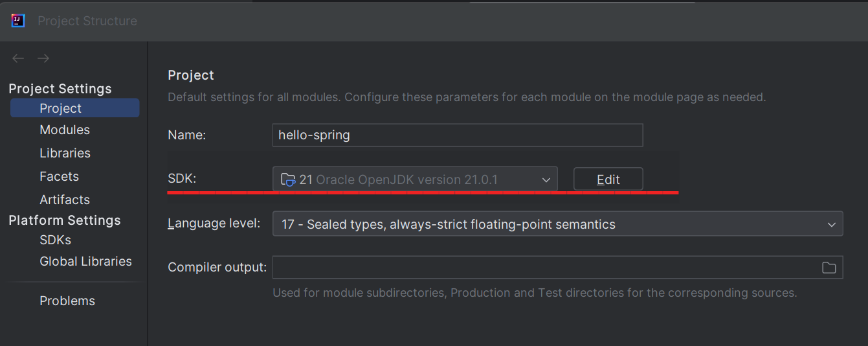Open the Modules settings page
Image resolution: width=868 pixels, height=346 pixels.
pos(65,130)
